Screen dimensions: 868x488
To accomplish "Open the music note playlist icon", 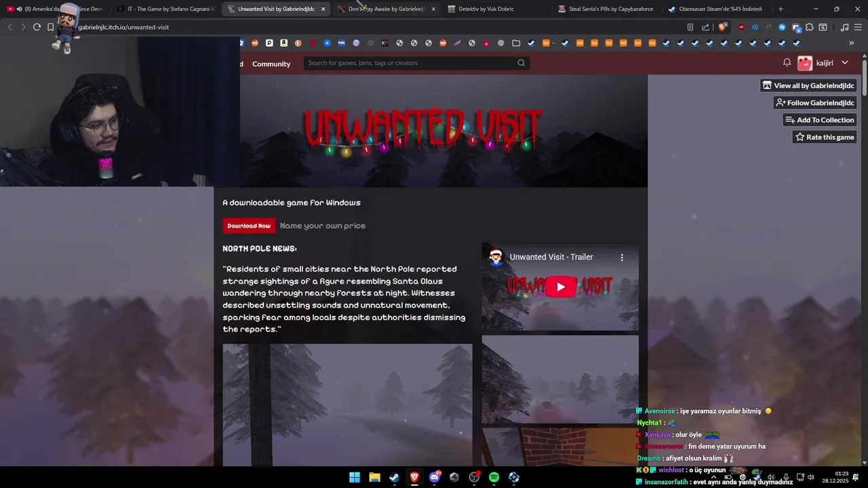I will coord(844,27).
